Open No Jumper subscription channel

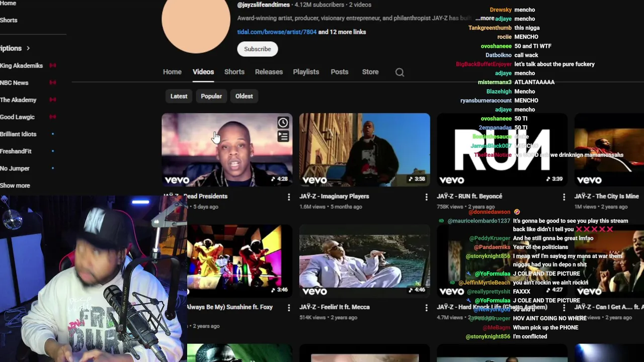15,168
